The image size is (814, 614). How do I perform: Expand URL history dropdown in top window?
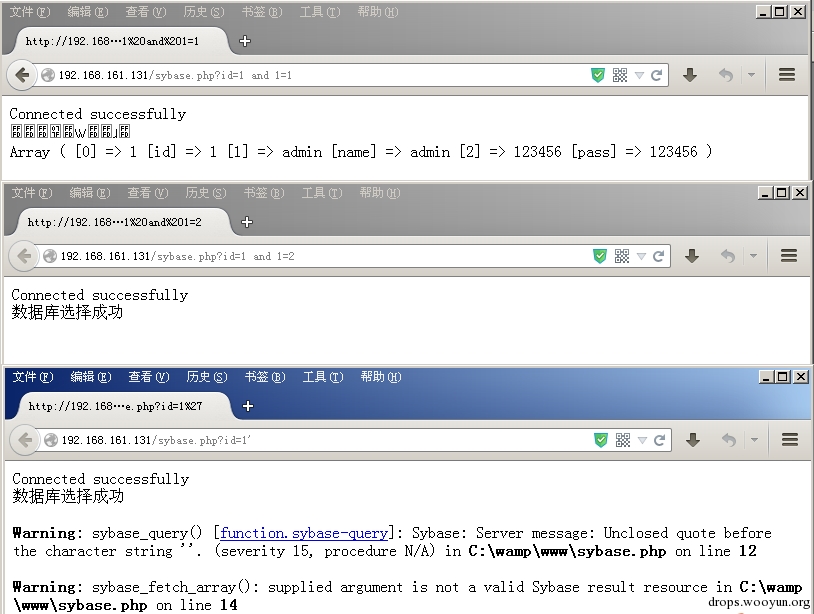(x=640, y=76)
